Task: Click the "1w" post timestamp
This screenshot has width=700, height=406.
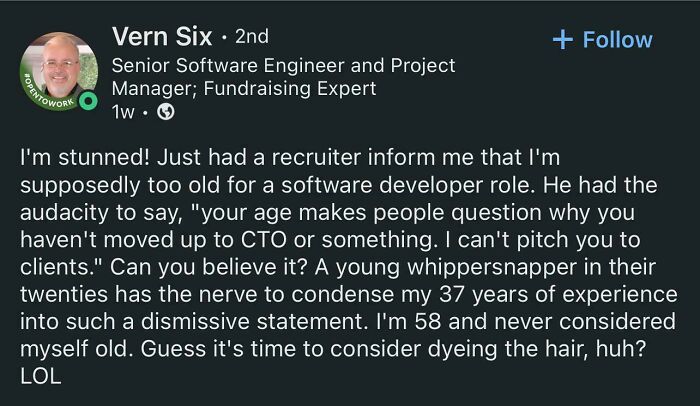Action: click(x=124, y=113)
